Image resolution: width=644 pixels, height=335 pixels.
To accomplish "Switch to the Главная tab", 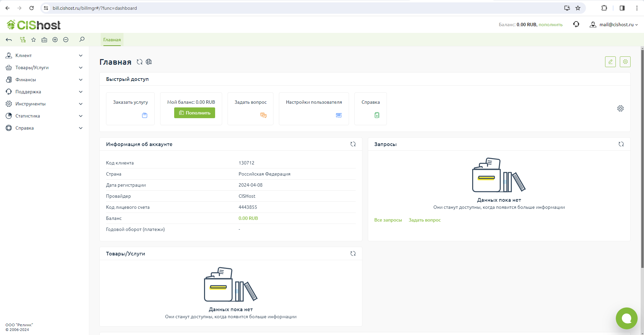I will [x=112, y=40].
